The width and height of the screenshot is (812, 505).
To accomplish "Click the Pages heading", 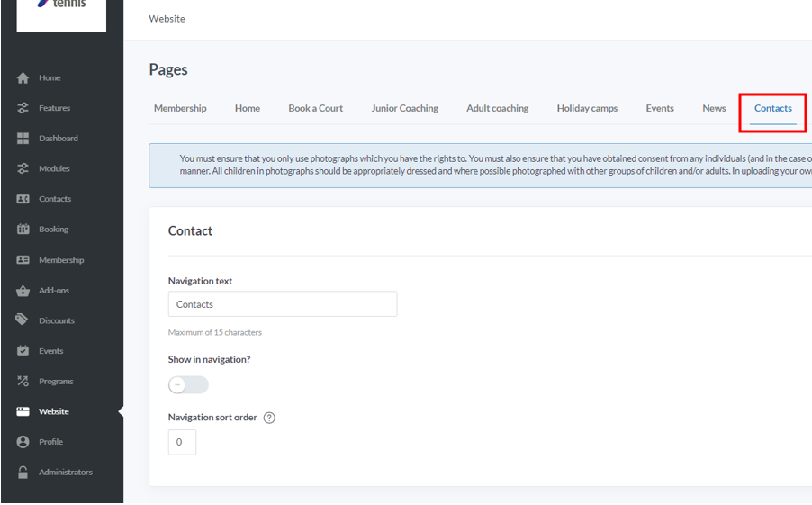I will pos(168,69).
